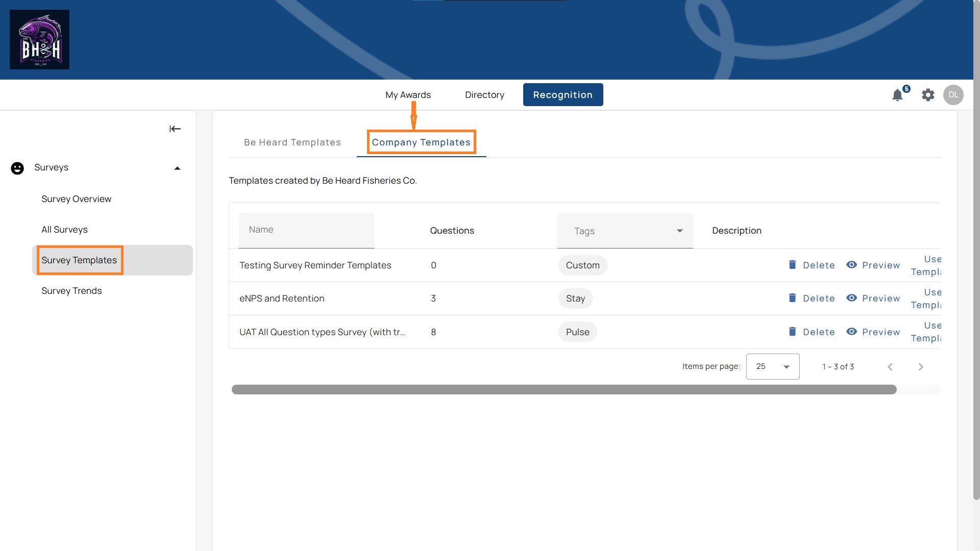Image resolution: width=980 pixels, height=551 pixels.
Task: Click the UAT All Question types Survey name
Action: pos(323,332)
